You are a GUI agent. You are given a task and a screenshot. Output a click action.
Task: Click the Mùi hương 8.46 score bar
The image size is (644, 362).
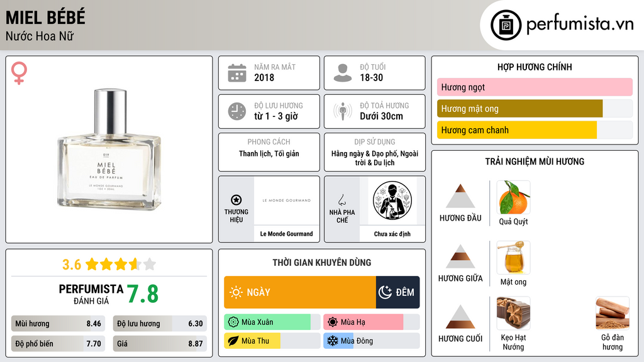58,324
